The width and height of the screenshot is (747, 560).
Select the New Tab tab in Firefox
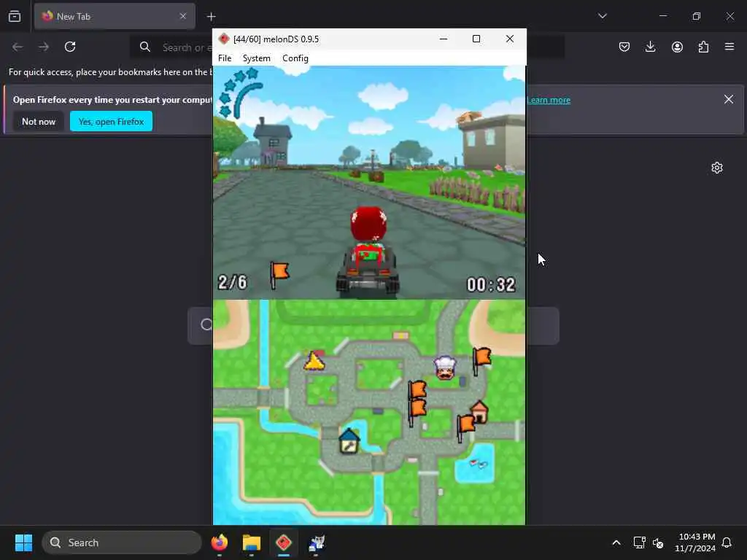[115, 16]
